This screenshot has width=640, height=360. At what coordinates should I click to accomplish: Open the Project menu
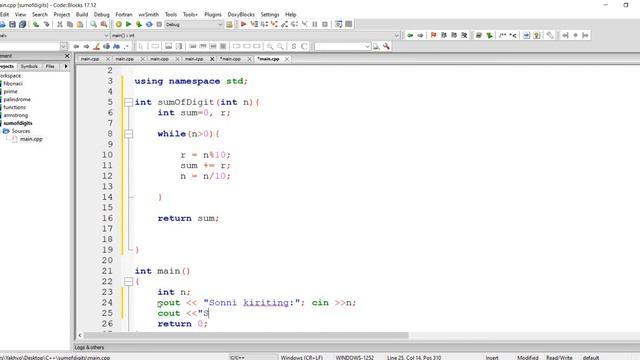[62, 14]
